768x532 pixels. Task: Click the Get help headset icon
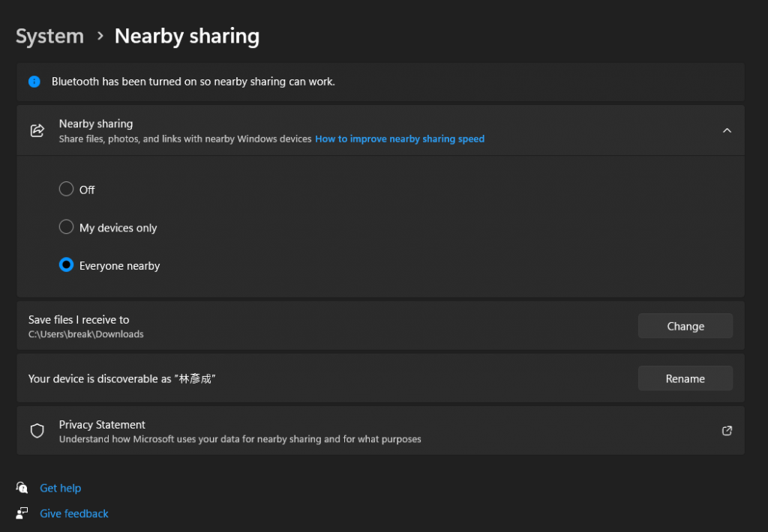click(22, 488)
